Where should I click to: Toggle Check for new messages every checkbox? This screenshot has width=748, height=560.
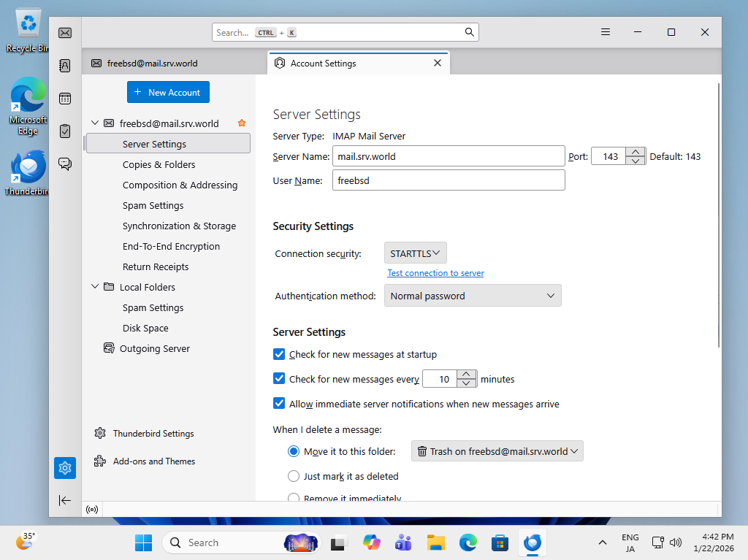point(279,378)
